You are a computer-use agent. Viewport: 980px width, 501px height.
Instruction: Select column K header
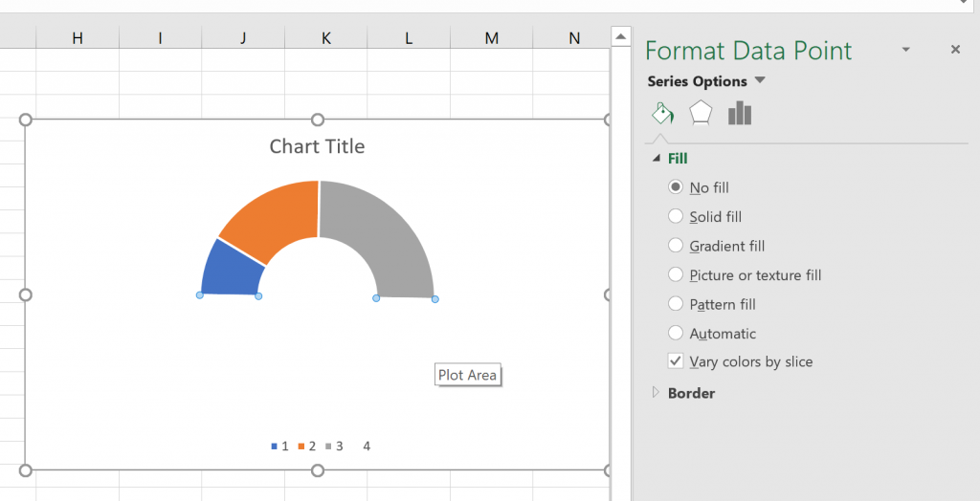coord(326,37)
